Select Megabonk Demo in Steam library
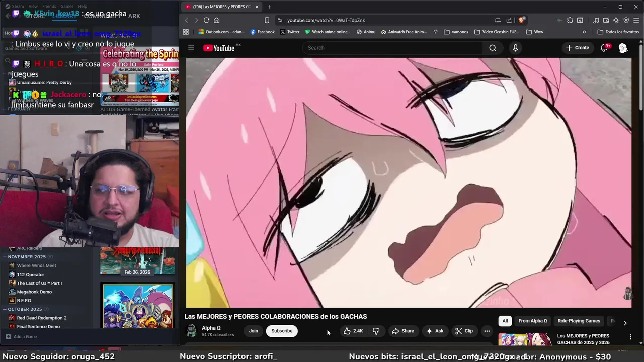The image size is (644, 362). coord(34,292)
